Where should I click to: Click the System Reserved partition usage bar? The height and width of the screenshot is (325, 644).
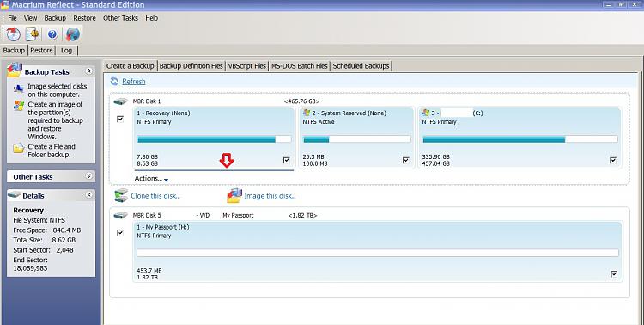pyautogui.click(x=357, y=139)
